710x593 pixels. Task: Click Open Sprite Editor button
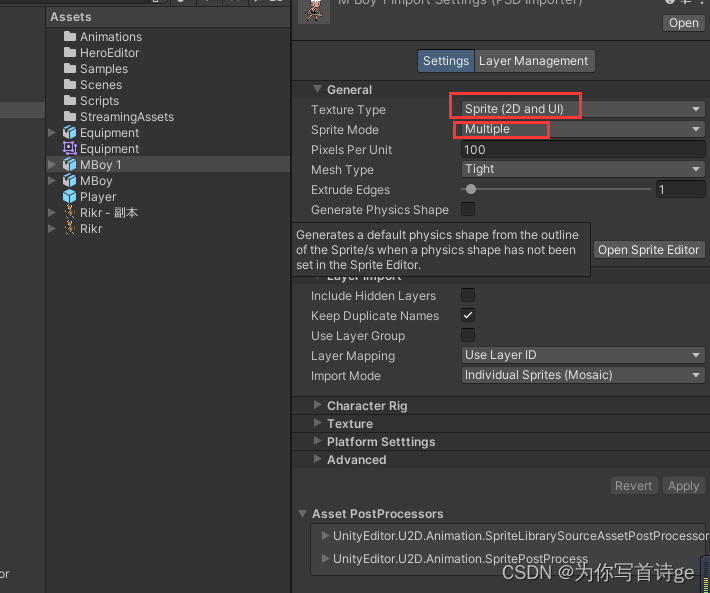tap(649, 249)
